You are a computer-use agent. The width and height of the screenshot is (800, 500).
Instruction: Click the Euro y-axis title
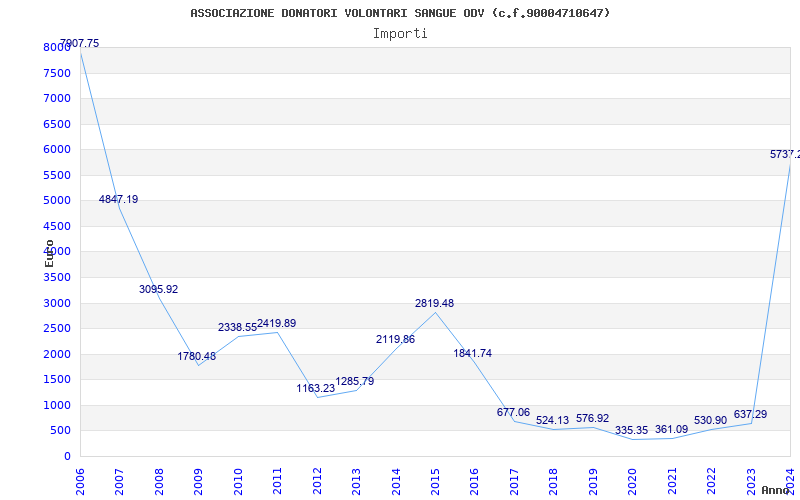point(49,254)
